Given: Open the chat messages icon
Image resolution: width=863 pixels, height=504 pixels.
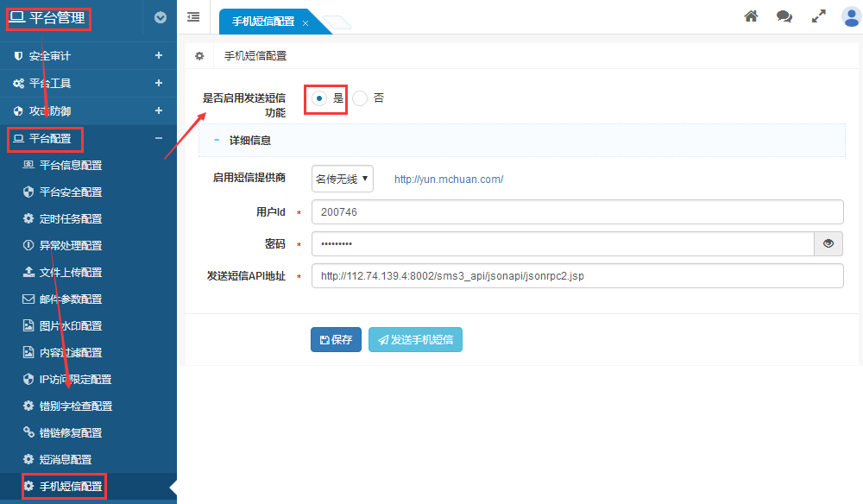Looking at the screenshot, I should 784,16.
